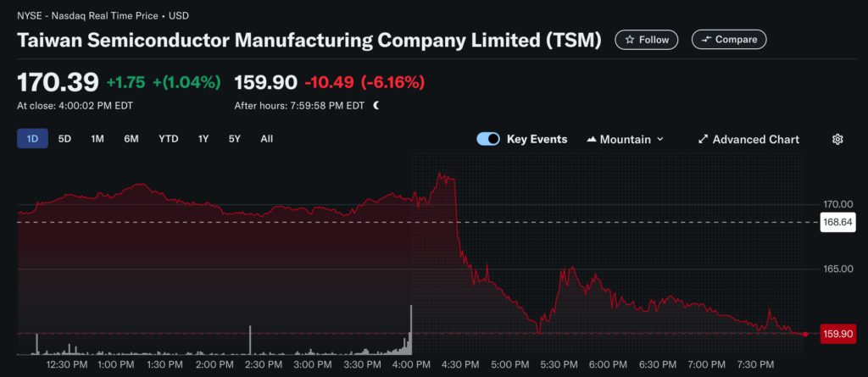Switch chart to YTD range
This screenshot has width=868, height=377.
tap(168, 139)
